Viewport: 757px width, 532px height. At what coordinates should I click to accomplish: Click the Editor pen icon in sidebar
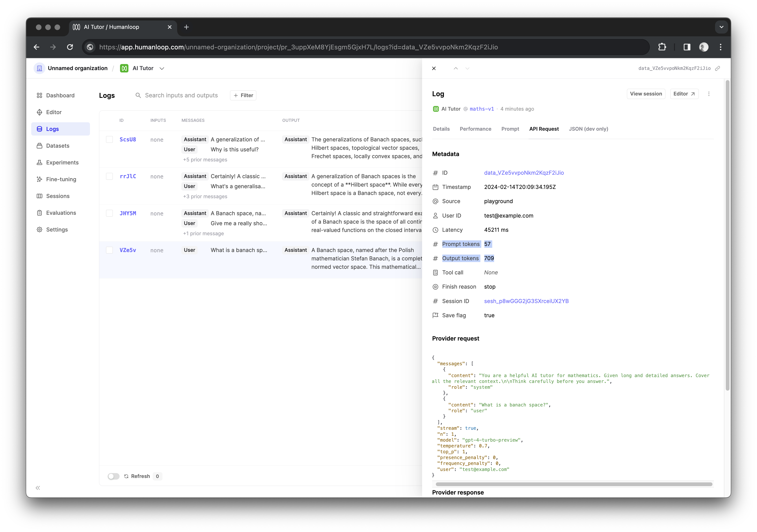pyautogui.click(x=40, y=112)
